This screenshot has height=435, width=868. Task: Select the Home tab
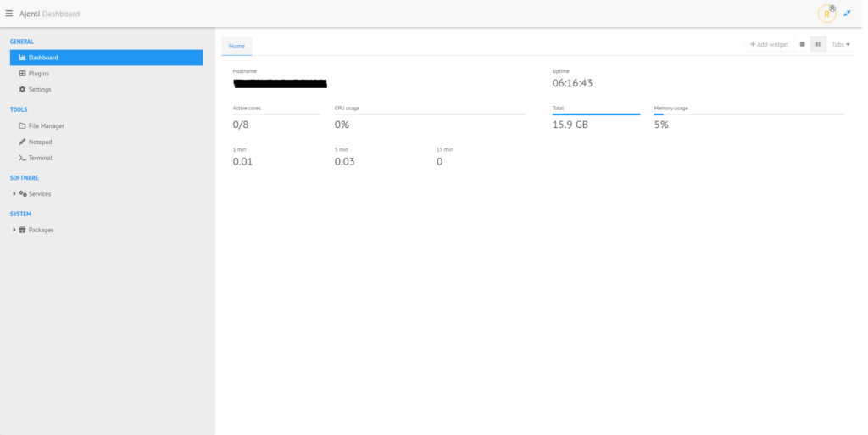(237, 47)
